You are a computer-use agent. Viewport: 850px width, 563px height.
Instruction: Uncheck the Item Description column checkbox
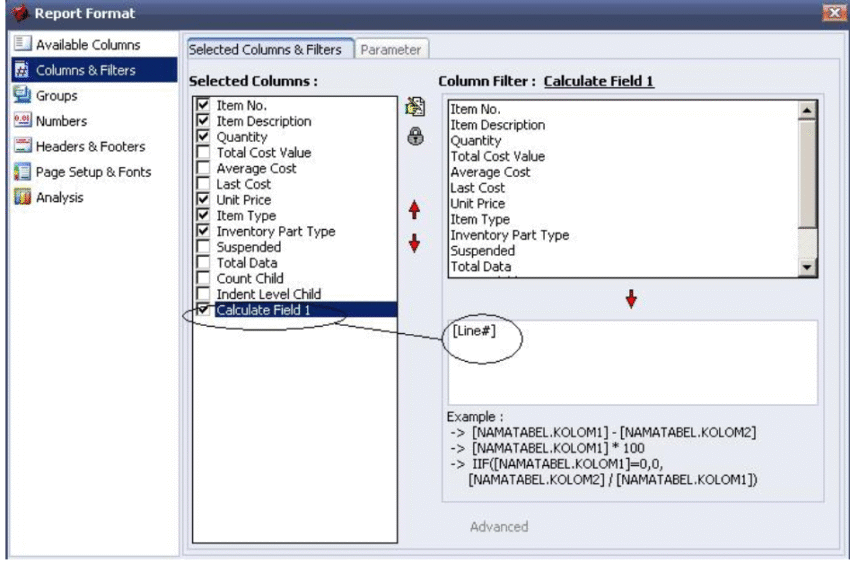point(203,120)
